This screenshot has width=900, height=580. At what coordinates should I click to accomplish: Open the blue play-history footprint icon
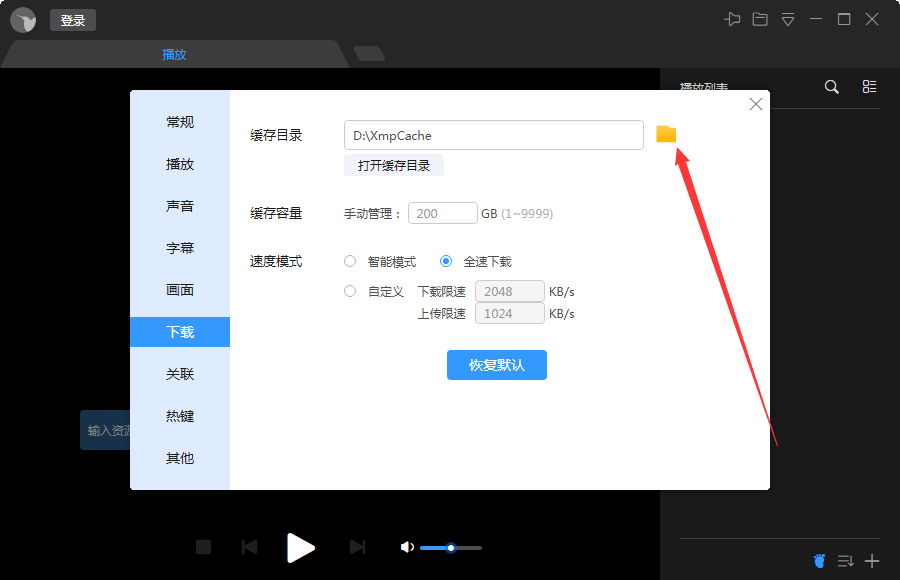(x=820, y=560)
